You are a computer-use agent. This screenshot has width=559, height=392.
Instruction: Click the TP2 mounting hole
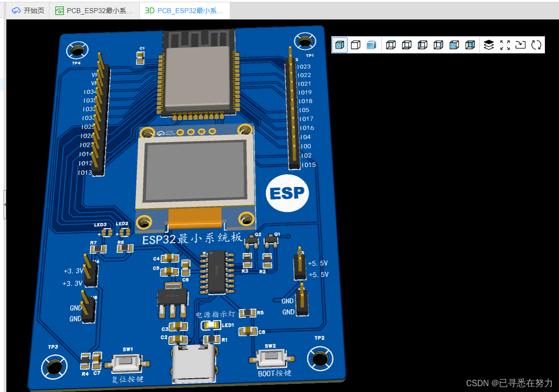click(320, 359)
